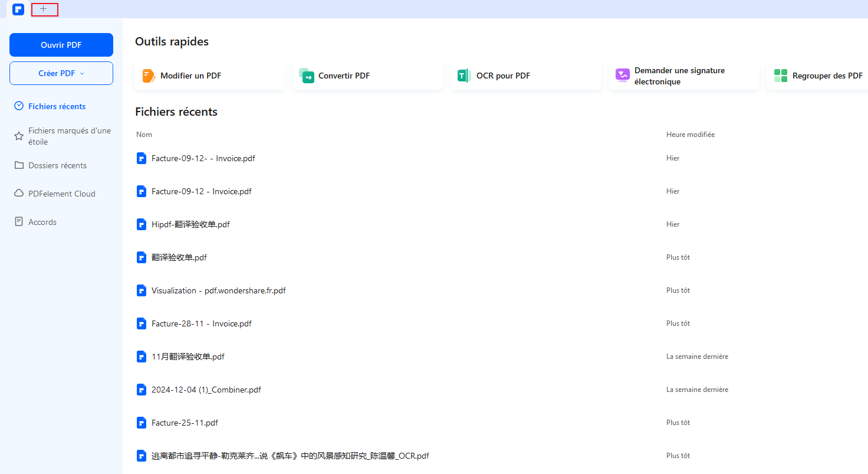Open 11月翻译验收单.pdf
The image size is (868, 474).
188,357
